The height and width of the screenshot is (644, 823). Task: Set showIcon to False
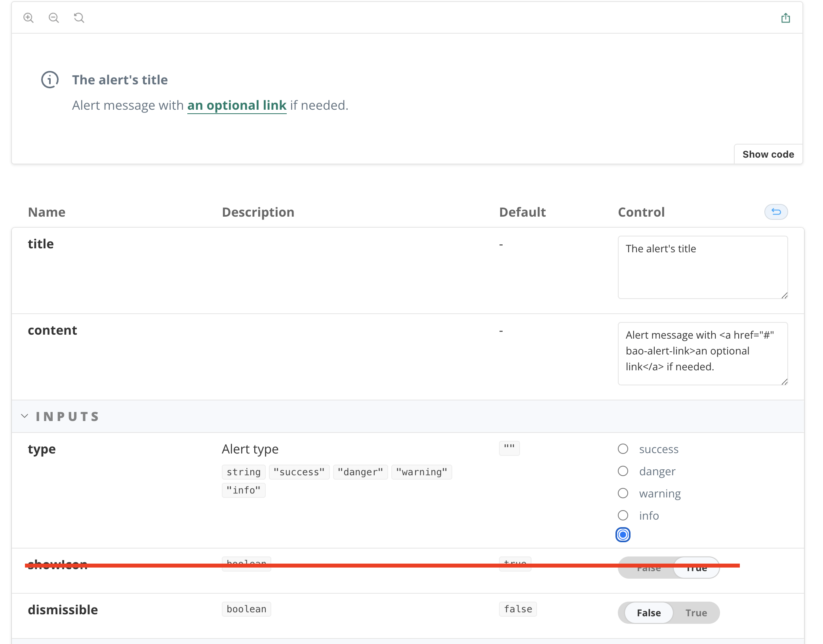(x=648, y=568)
